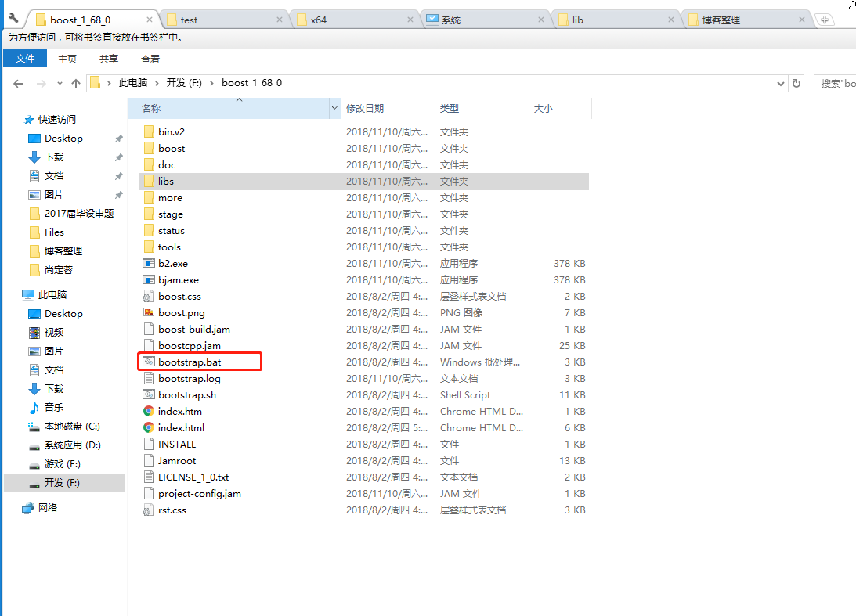Screen dimensions: 856x616
Task: Open the address bar dropdown chevron
Action: pos(780,83)
